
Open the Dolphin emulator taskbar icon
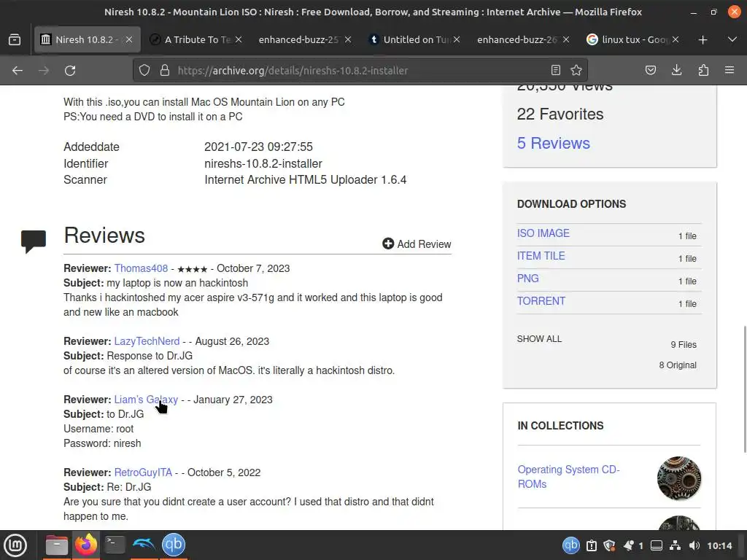pyautogui.click(x=144, y=545)
